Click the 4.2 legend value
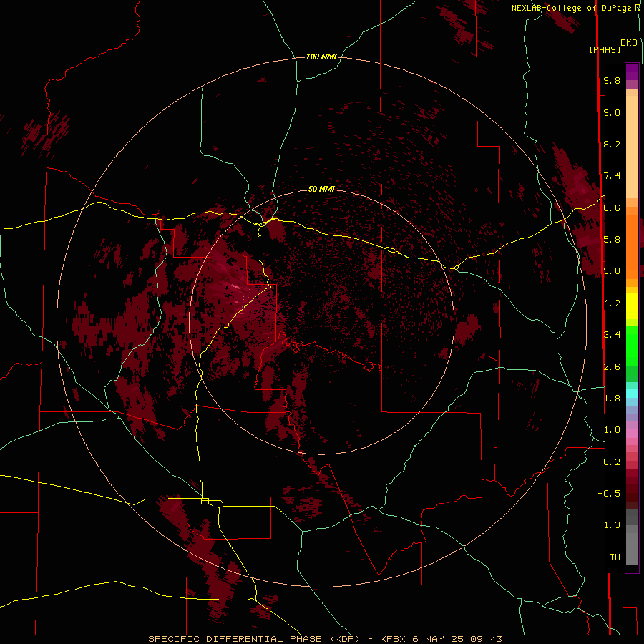This screenshot has height=644, width=644. 612,303
